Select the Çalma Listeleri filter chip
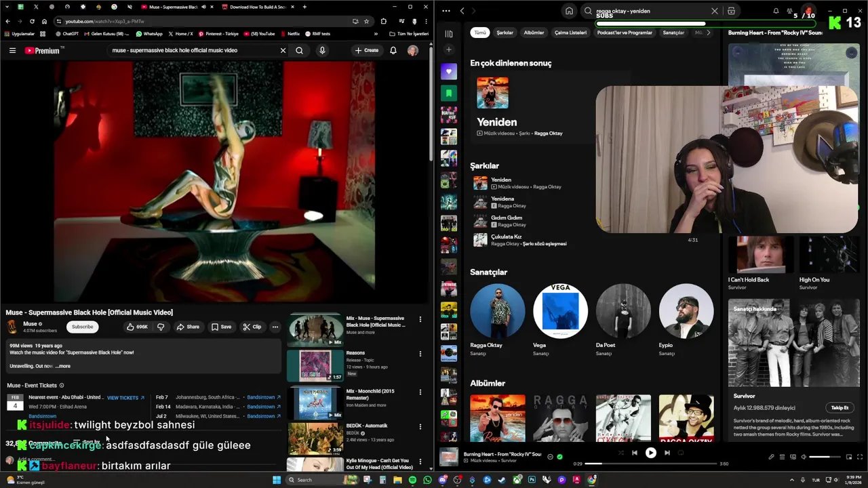Screen dimensions: 868x488 point(570,33)
